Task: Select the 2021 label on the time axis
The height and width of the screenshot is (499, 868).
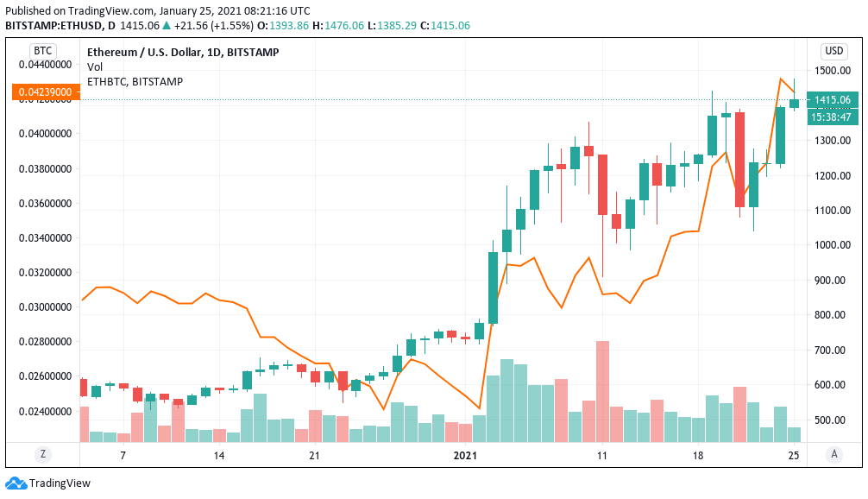Action: tap(463, 454)
